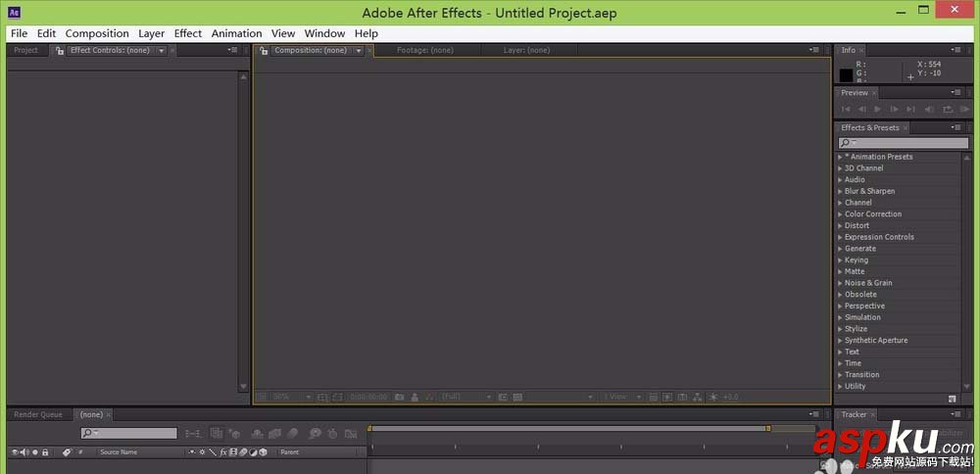The height and width of the screenshot is (474, 980).
Task: Toggle lock on Effect Controls tab
Action: tap(60, 51)
